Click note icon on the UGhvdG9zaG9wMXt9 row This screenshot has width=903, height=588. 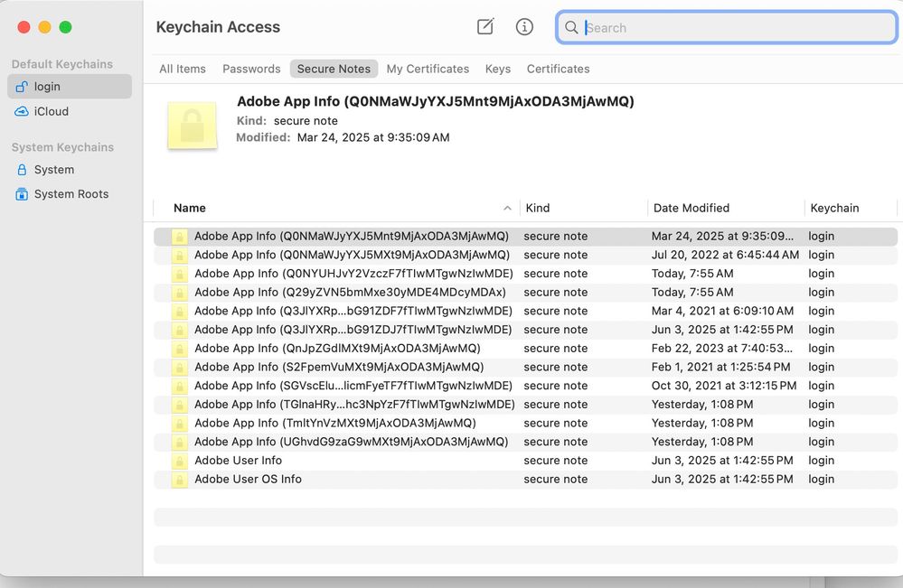180,442
